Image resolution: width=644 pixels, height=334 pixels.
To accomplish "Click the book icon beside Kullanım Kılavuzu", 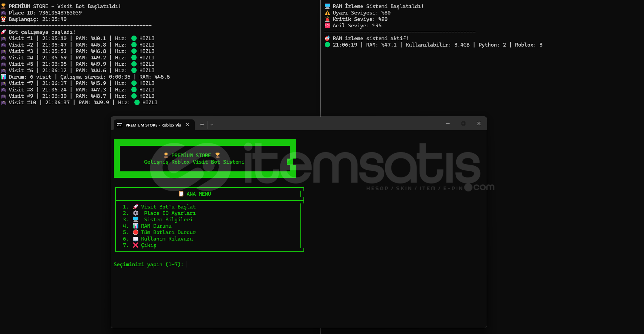I will (136, 239).
